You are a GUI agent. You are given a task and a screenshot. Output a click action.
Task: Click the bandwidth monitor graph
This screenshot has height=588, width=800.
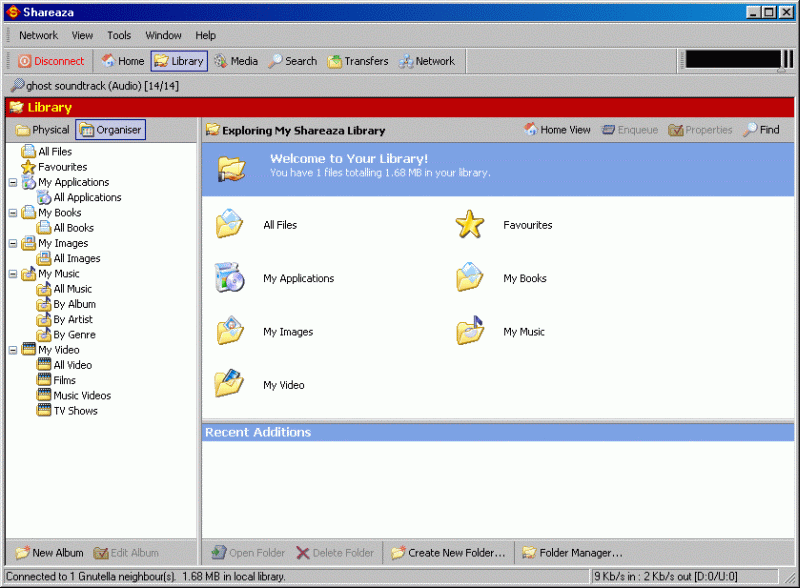733,59
